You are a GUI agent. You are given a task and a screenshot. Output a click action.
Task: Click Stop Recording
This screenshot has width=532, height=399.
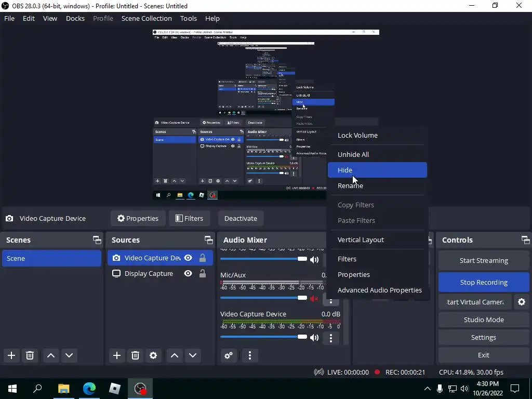[484, 282]
